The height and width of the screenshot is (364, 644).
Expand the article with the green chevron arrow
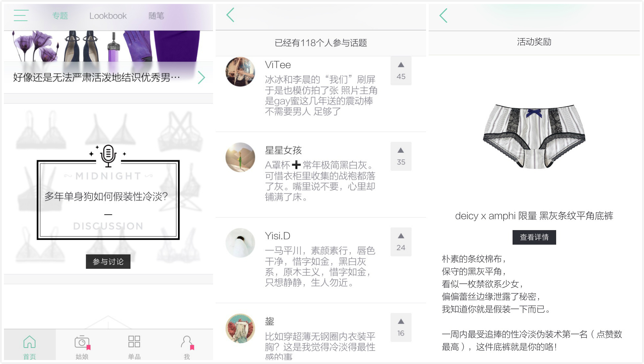[201, 77]
